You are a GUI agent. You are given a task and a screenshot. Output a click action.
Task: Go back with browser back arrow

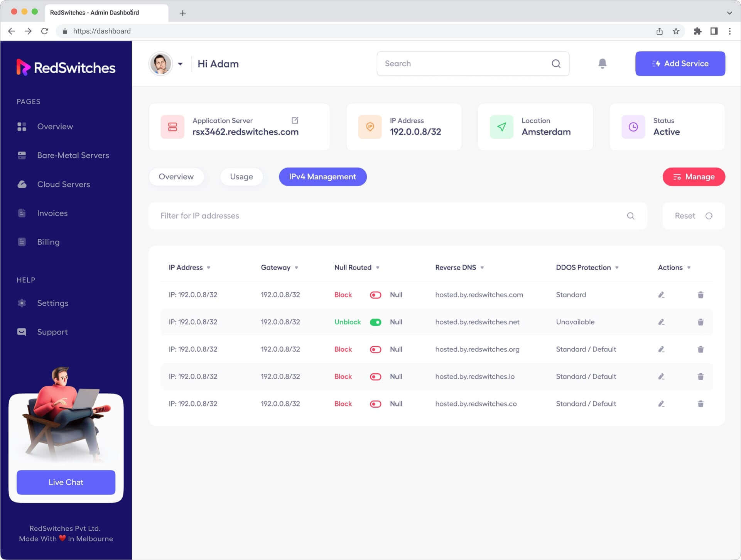click(x=12, y=31)
